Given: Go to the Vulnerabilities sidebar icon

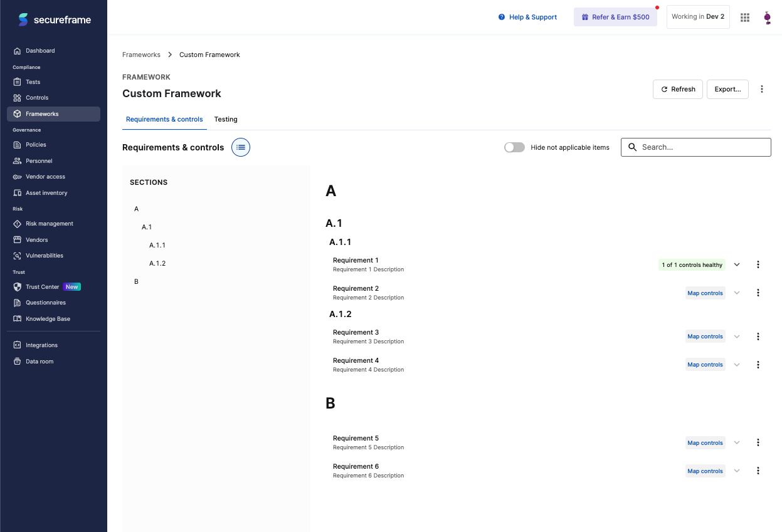Looking at the screenshot, I should coord(18,256).
